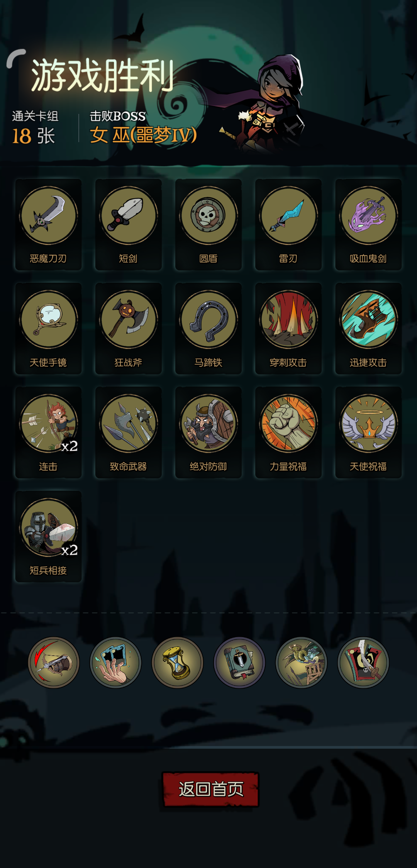Screen dimensions: 417x868
Task: Select the 吸血鬼剑 purple sword card
Action: pyautogui.click(x=368, y=224)
